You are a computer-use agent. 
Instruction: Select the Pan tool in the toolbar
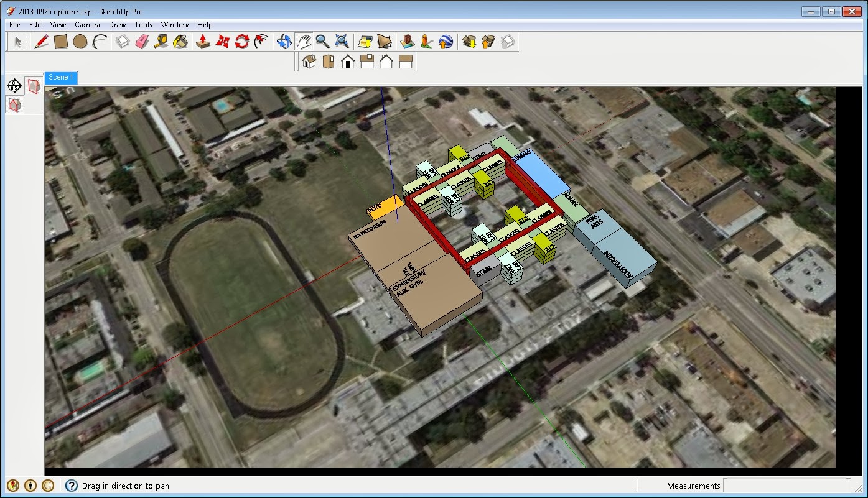coord(304,41)
